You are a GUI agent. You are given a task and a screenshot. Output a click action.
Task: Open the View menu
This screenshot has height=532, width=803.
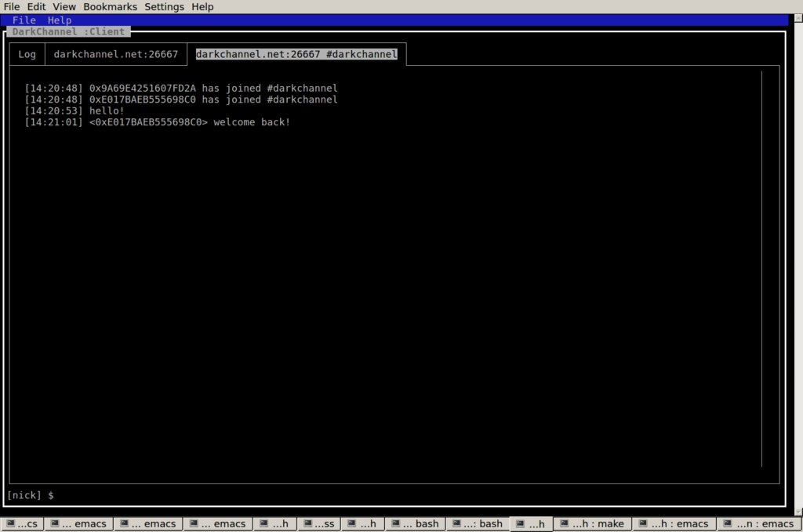pos(64,6)
